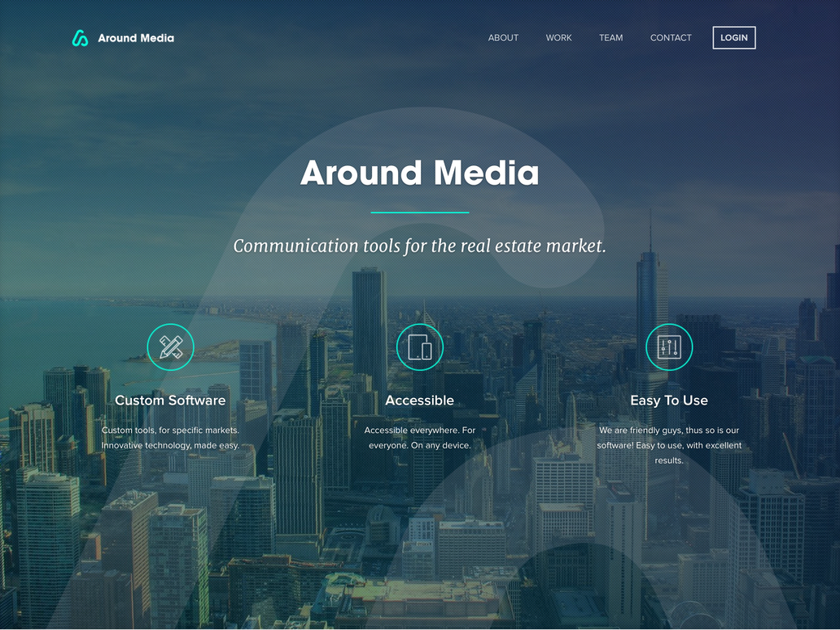Navigate to the Contact page

click(671, 38)
